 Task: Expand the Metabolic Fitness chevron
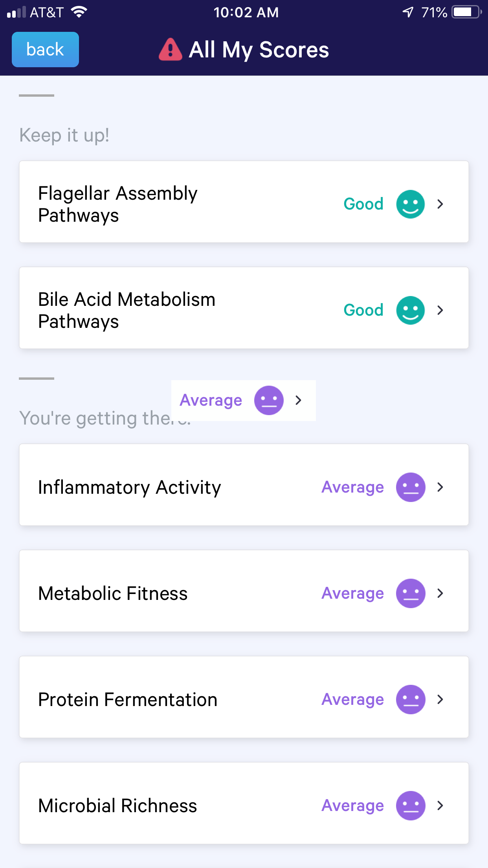[440, 593]
